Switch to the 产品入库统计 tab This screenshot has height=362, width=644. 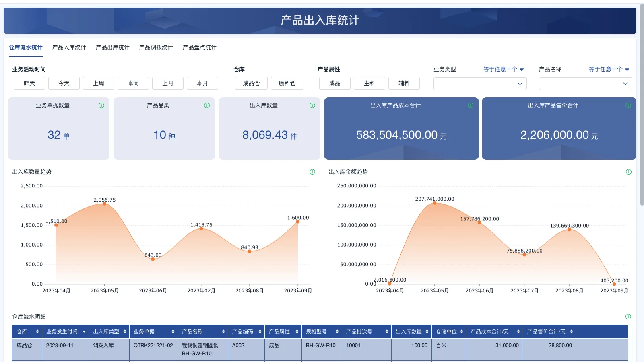coord(68,47)
